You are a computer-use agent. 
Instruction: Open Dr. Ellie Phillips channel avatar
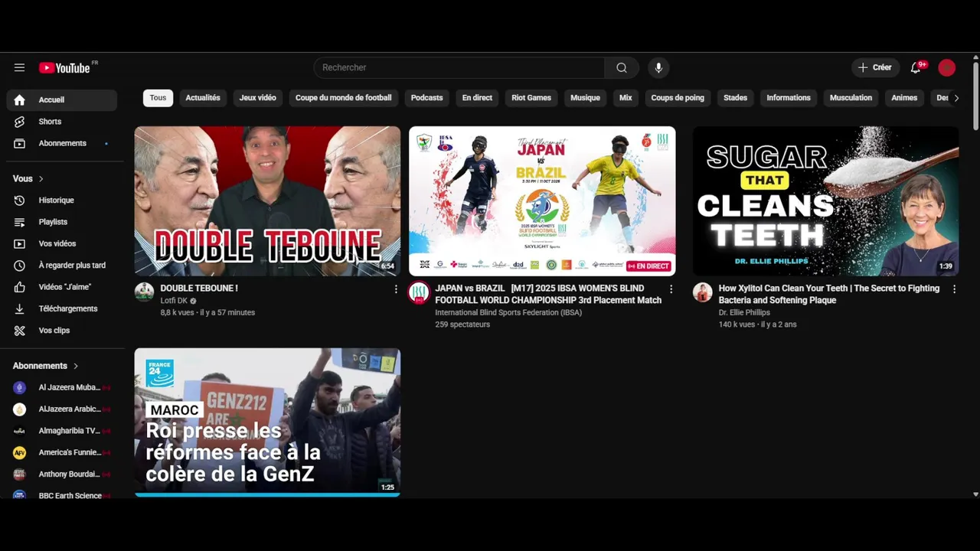(x=702, y=292)
